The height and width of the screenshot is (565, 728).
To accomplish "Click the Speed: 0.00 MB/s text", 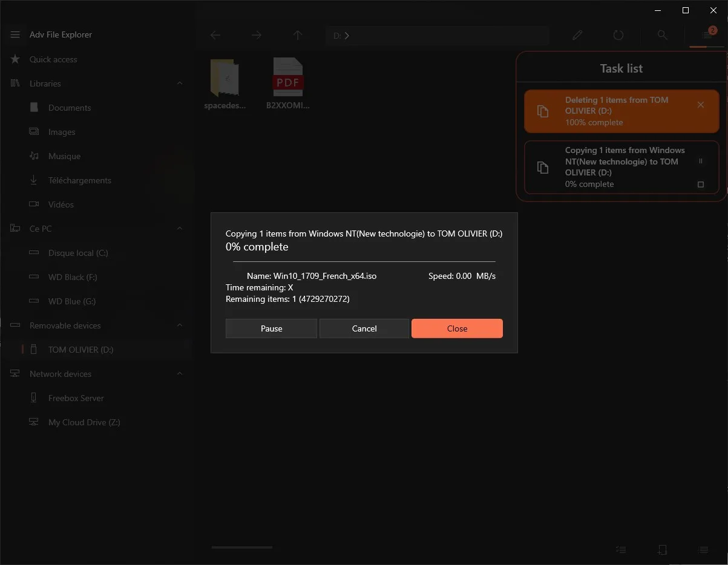I will (x=462, y=276).
